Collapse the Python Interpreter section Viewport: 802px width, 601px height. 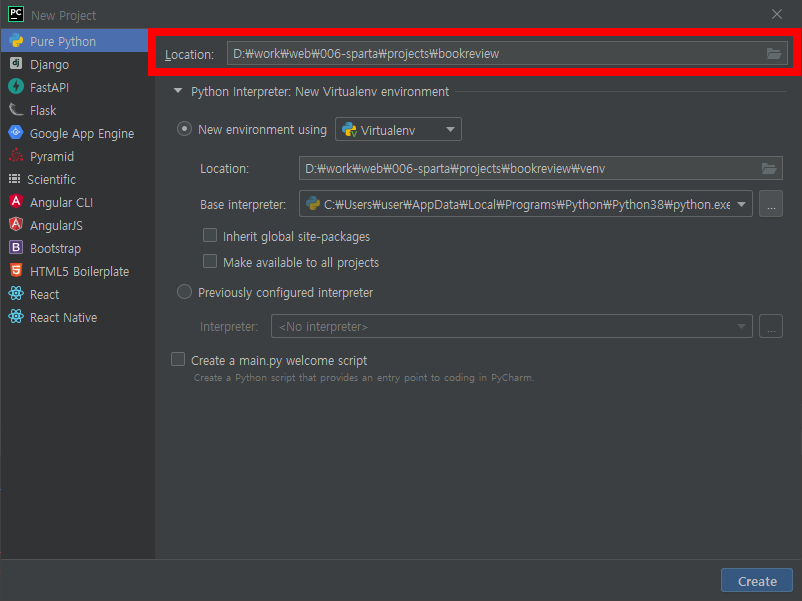[x=177, y=91]
